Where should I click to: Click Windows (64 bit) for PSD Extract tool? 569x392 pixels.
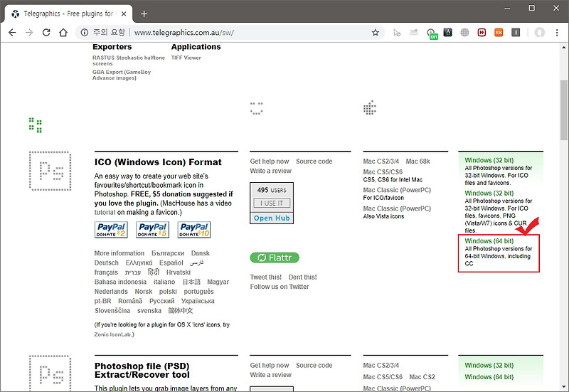489,377
